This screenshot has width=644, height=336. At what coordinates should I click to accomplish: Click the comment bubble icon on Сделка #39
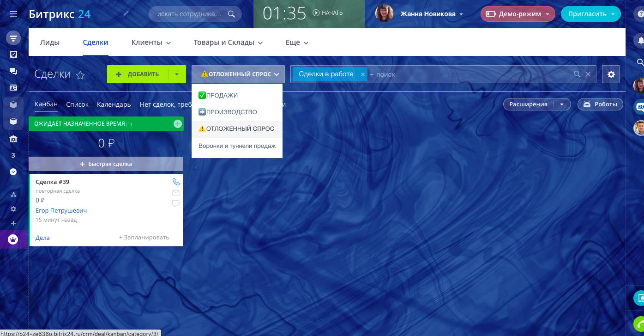point(176,203)
